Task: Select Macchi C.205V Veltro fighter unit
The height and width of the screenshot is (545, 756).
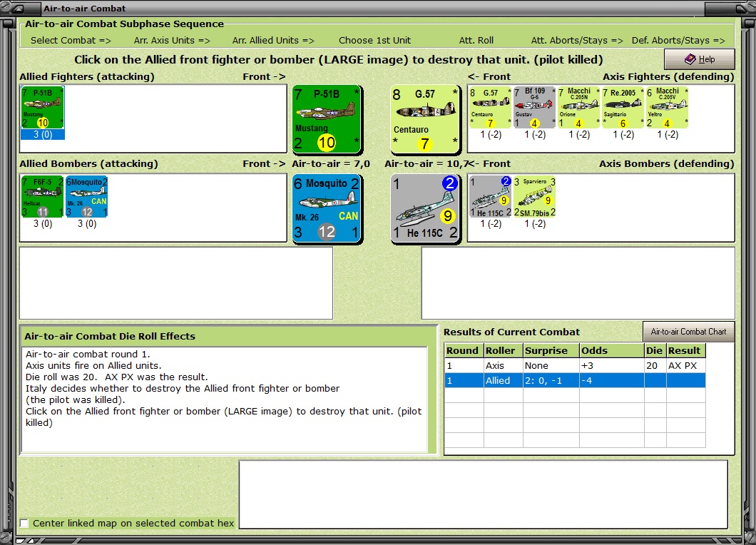Action: [668, 108]
